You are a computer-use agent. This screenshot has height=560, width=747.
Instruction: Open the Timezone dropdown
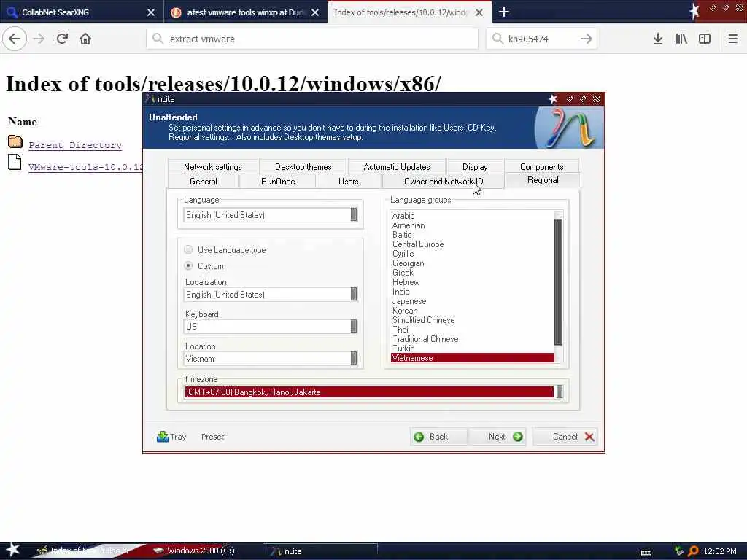coord(560,392)
